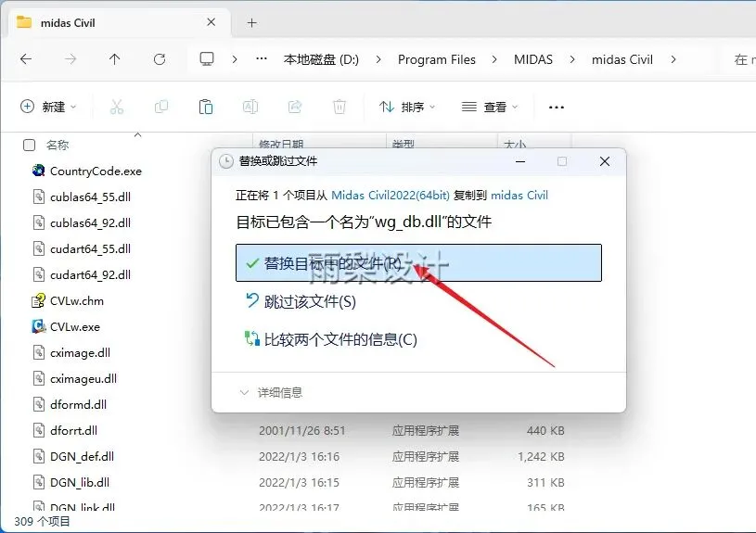The image size is (756, 533).
Task: Click 本地磁盘 (D:) in the address bar
Action: tap(321, 59)
